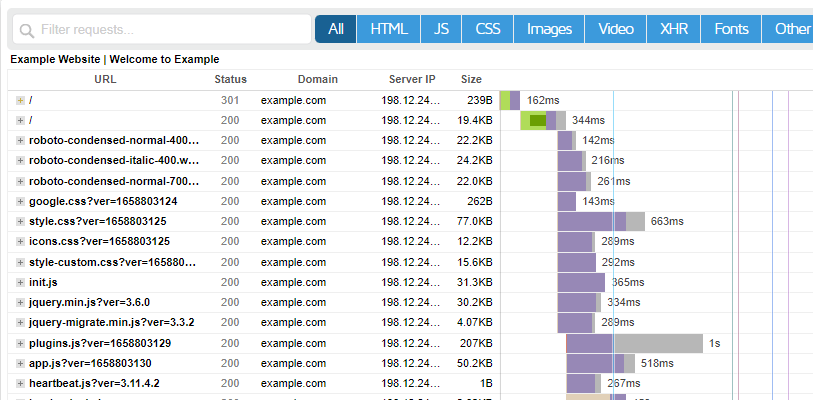Filter requests by CSS
The height and width of the screenshot is (400, 813).
(x=488, y=29)
